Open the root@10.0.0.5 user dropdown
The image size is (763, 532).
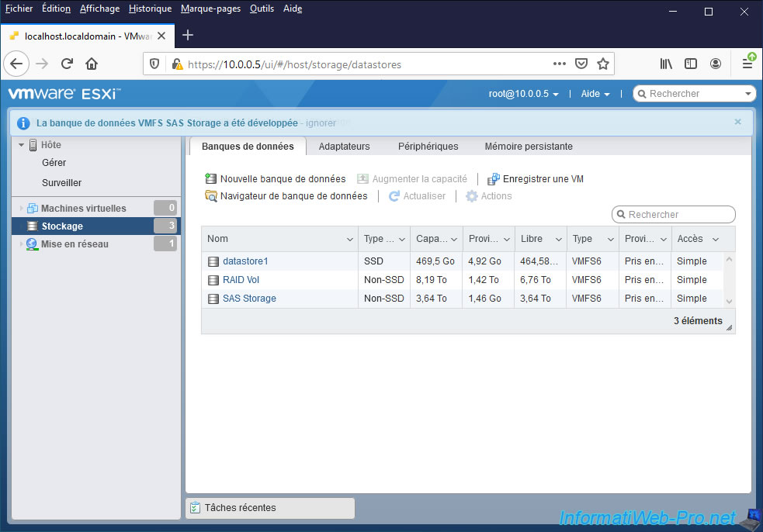[524, 94]
